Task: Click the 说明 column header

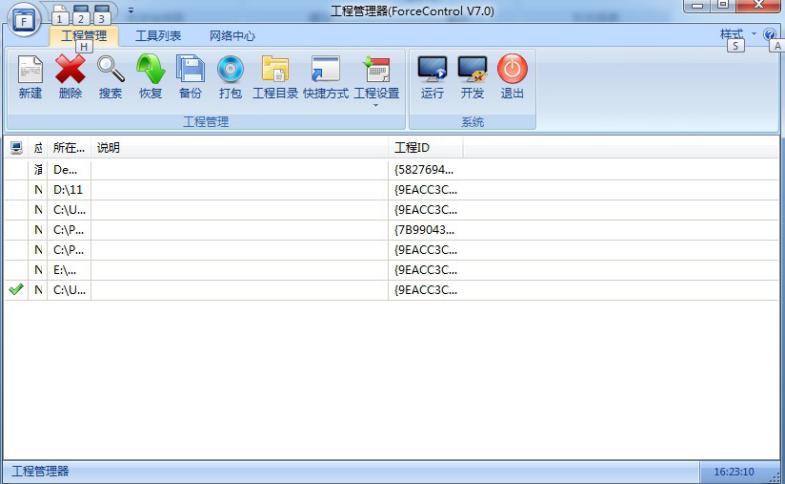Action: [x=240, y=148]
